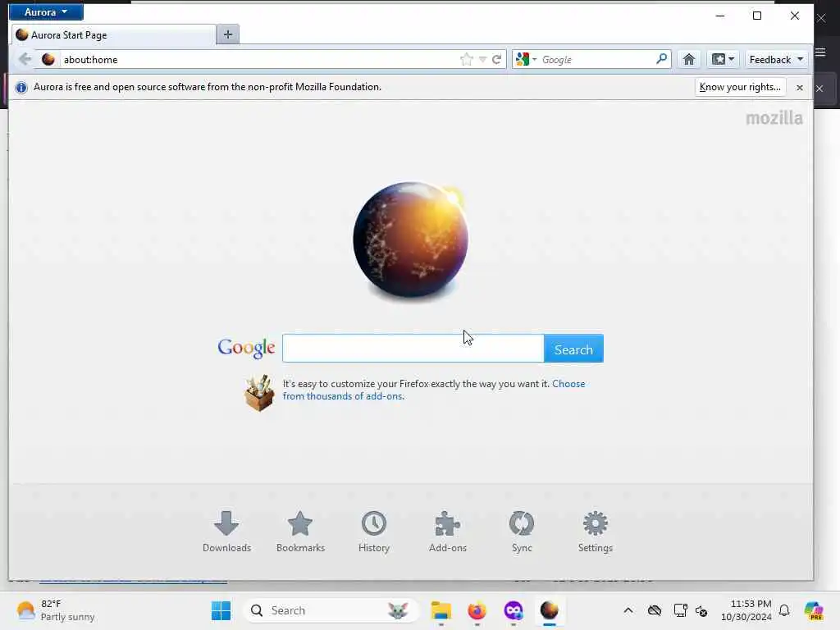Open the Windows Start menu
The image size is (840, 630).
(221, 610)
